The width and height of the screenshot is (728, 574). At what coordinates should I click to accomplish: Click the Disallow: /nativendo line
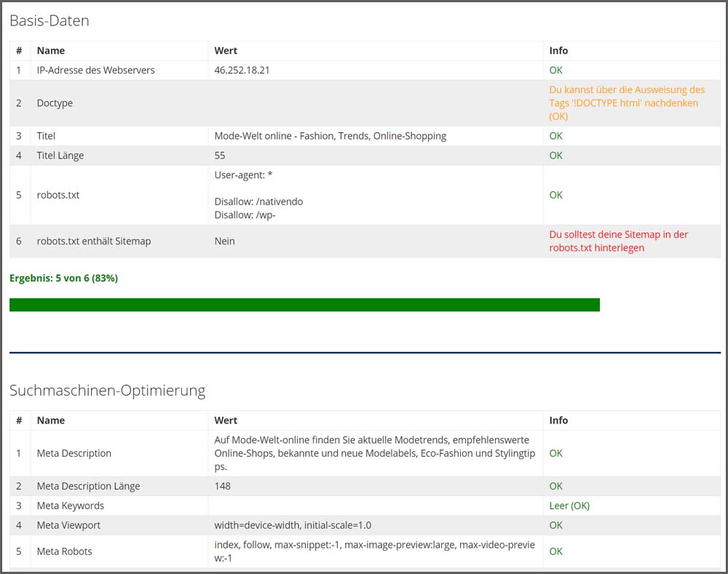258,202
